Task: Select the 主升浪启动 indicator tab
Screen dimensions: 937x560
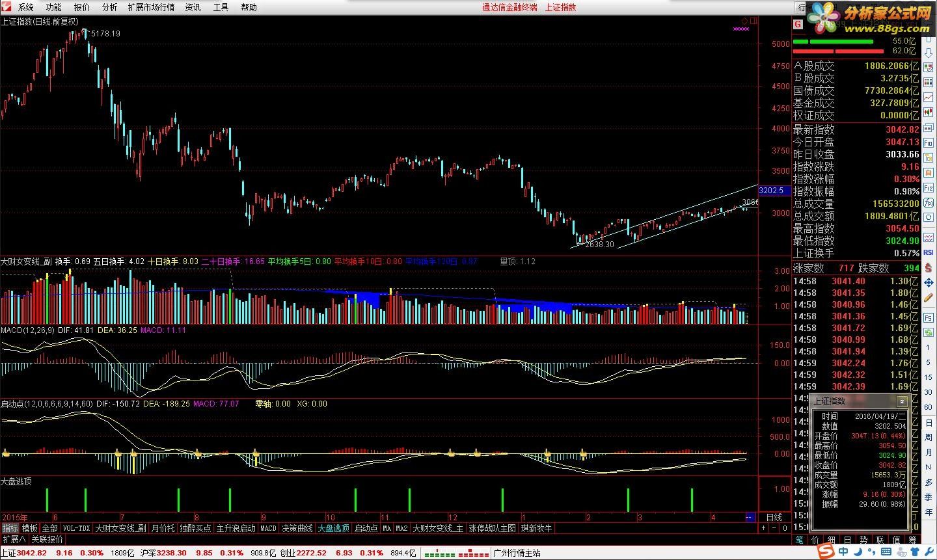Action: click(x=236, y=528)
